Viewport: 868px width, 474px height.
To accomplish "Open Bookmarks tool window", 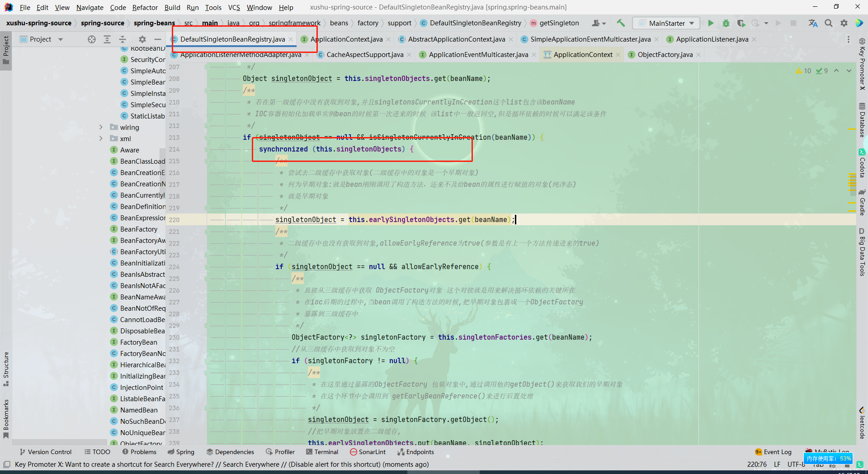I will 6,419.
